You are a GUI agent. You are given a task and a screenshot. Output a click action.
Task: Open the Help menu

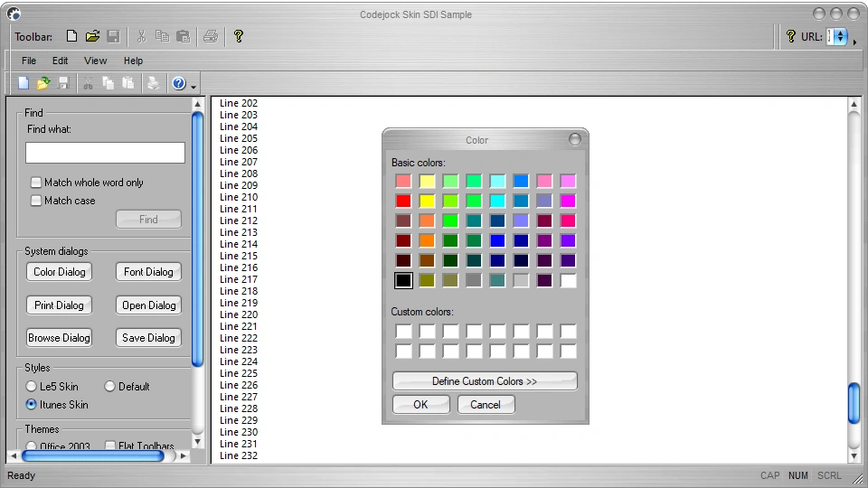133,61
